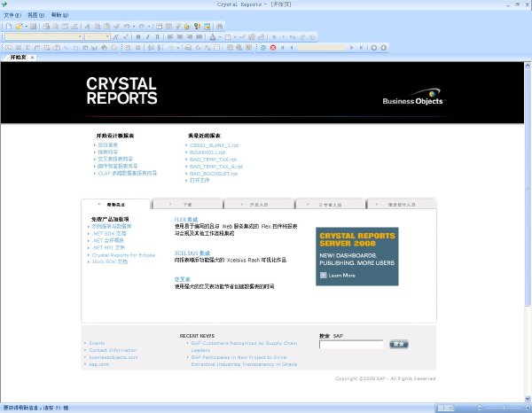Screen dimensions: 532x413
Task: Toggle Italic formatting
Action: (x=147, y=36)
